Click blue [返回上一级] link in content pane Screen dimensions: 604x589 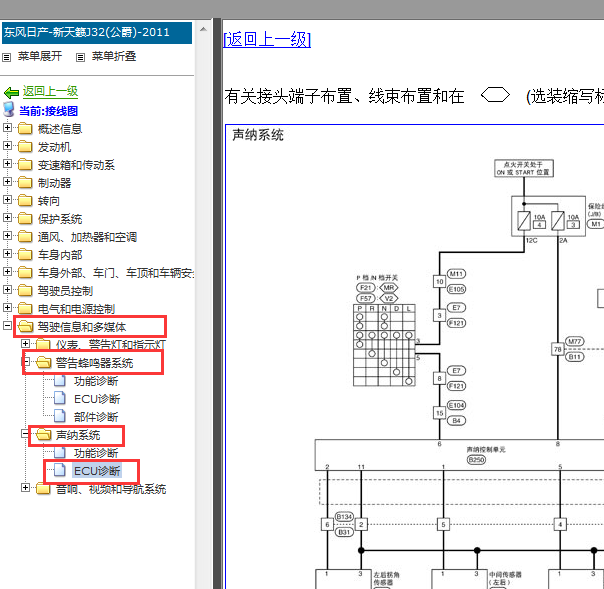(x=267, y=39)
